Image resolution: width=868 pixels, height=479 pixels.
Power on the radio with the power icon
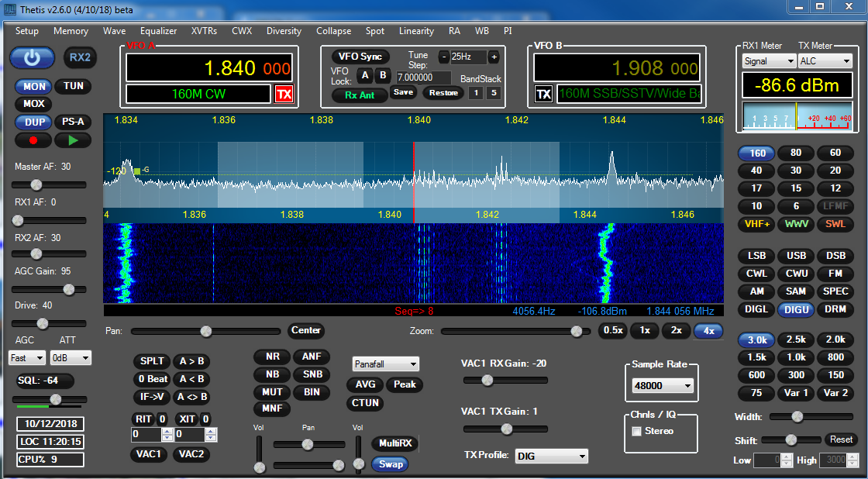coord(31,58)
